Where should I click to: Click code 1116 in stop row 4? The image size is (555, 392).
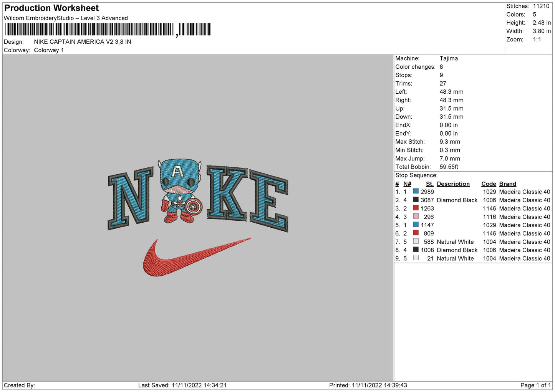pyautogui.click(x=489, y=217)
